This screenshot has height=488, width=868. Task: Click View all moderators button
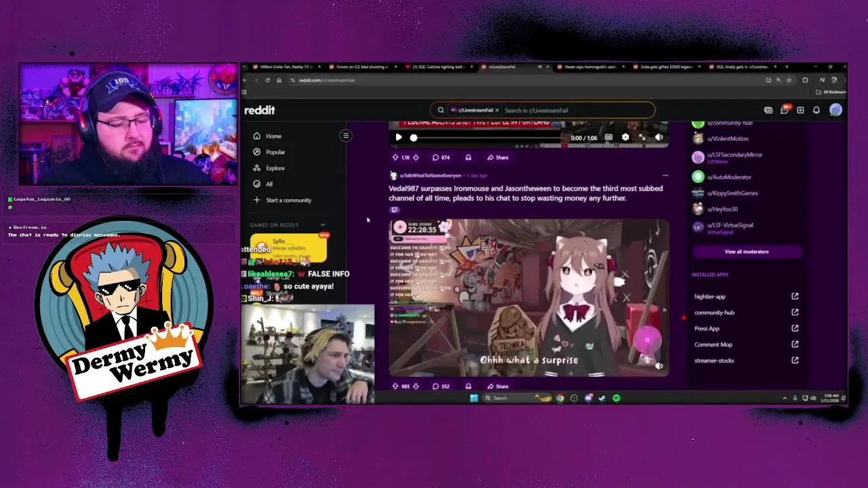point(747,251)
